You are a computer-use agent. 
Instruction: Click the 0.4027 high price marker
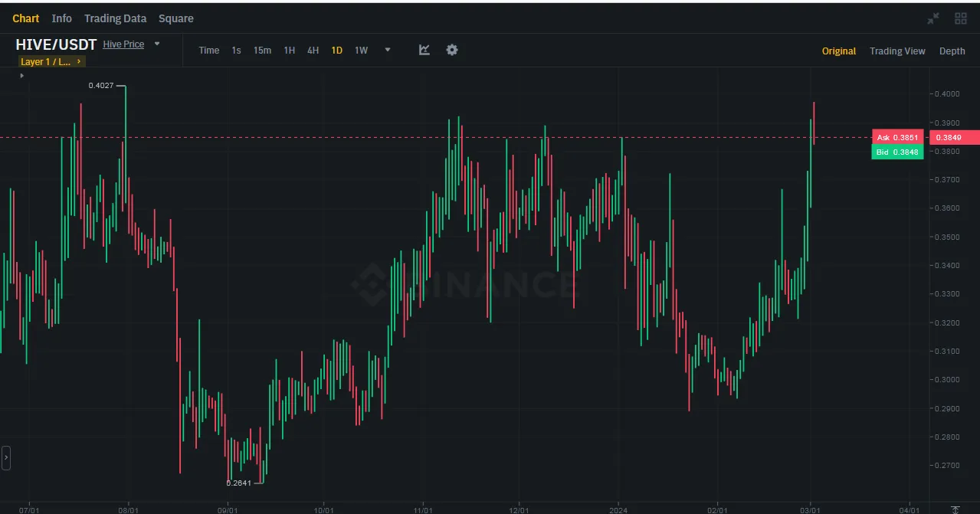(x=100, y=86)
